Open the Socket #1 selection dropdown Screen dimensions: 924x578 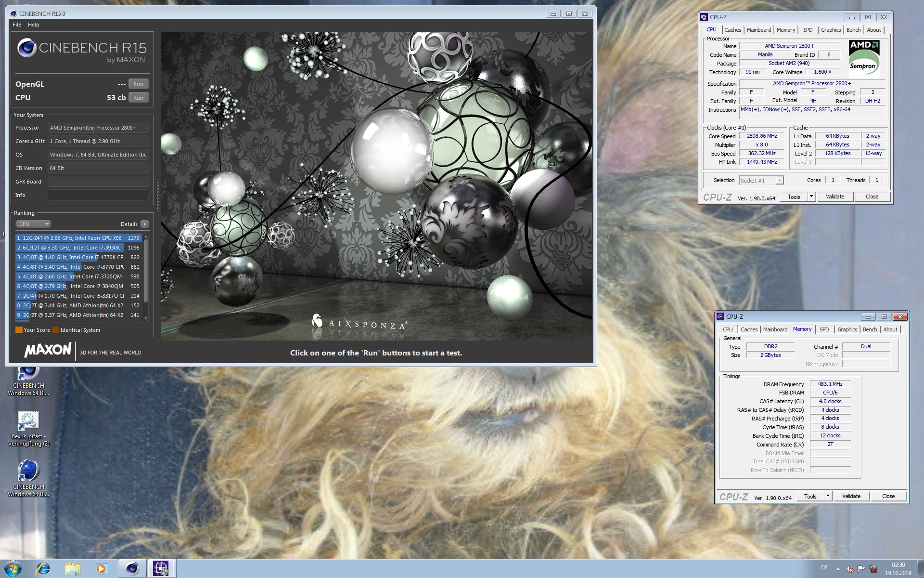pyautogui.click(x=762, y=181)
